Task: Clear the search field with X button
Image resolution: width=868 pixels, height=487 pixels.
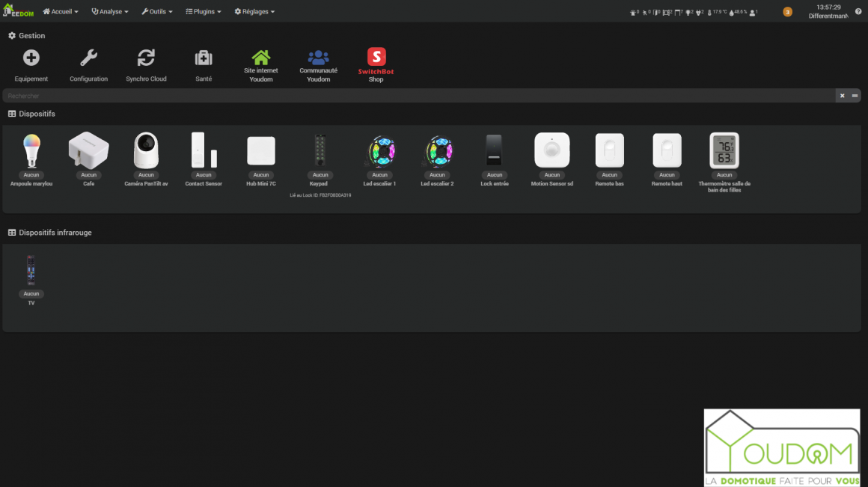Action: click(842, 96)
